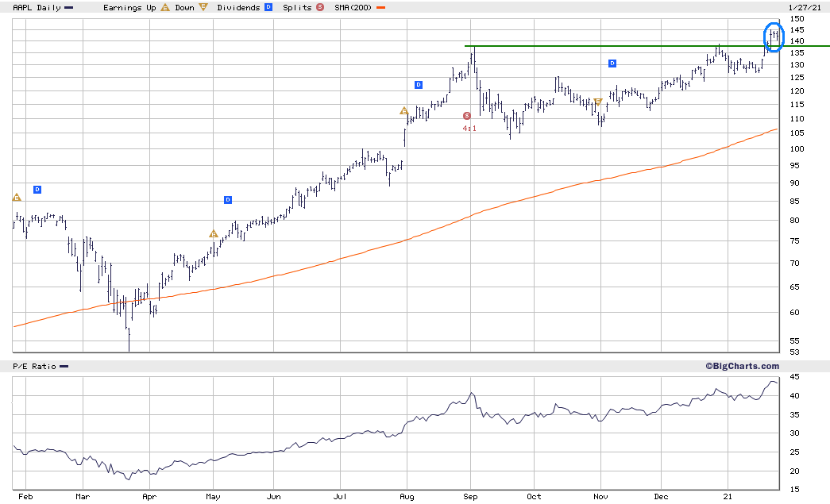The image size is (830, 504).
Task: Click the 75 price axis label
Action: [x=794, y=241]
